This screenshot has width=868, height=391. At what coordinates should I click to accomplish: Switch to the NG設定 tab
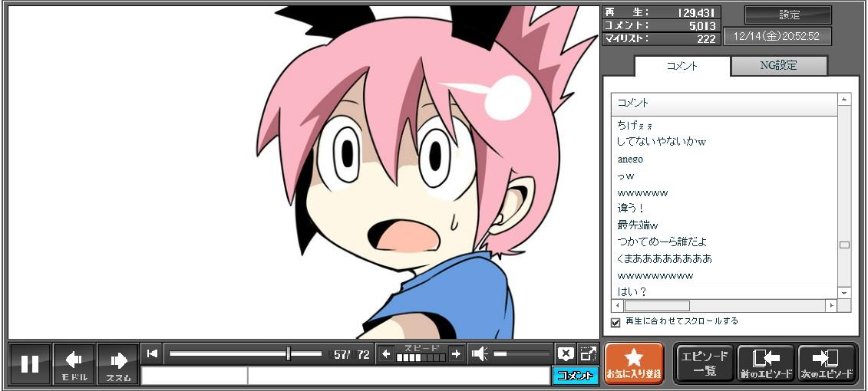pos(778,66)
